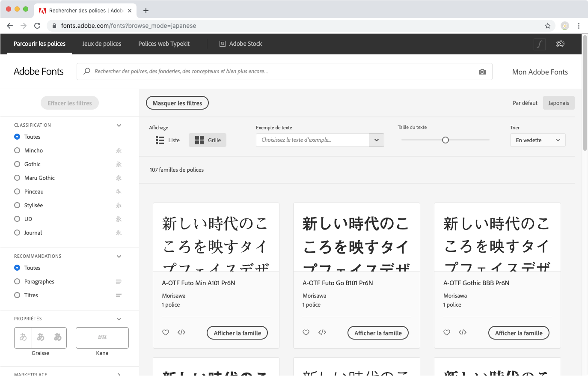Click A-OTF Futo Min A101 Pr6N sample preview
588x376 pixels.
(216, 237)
